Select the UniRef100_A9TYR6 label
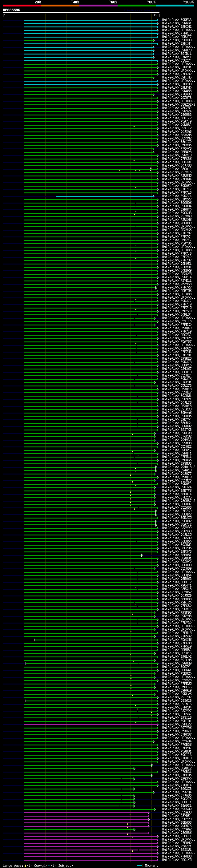 [x=177, y=728]
